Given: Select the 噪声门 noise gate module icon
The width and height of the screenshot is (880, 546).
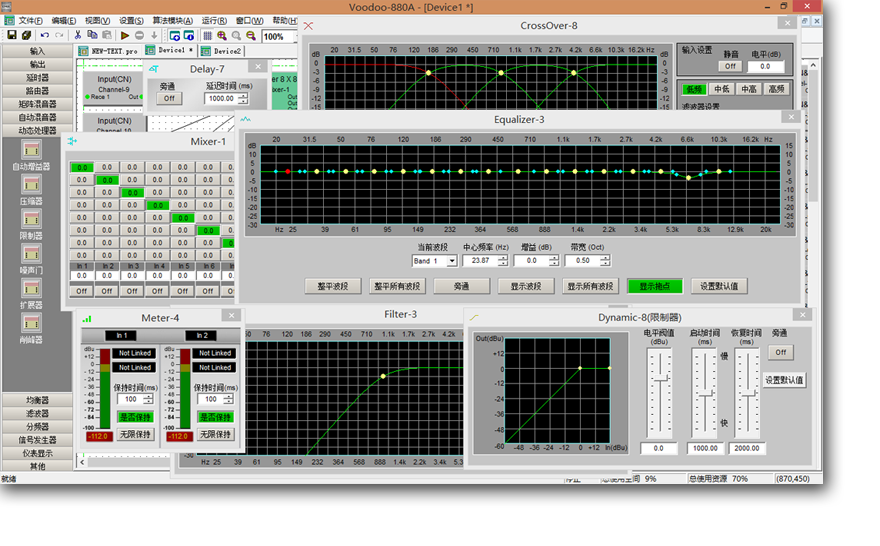Looking at the screenshot, I should point(31,254).
